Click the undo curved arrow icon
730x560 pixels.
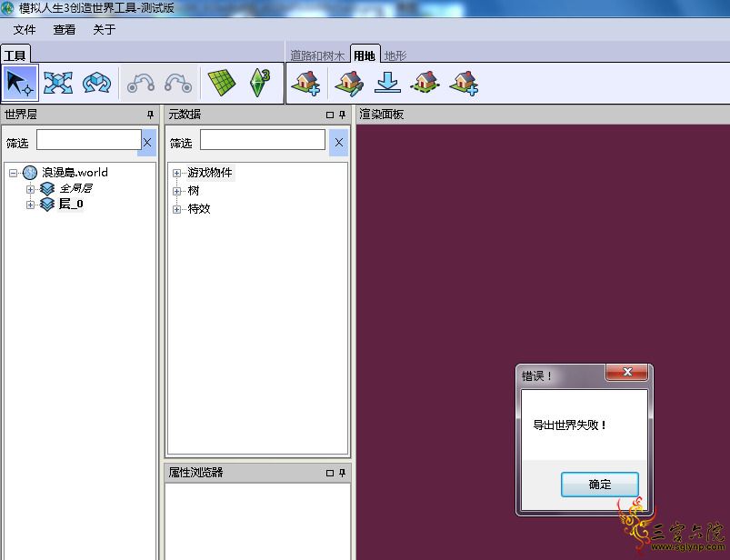[x=141, y=83]
